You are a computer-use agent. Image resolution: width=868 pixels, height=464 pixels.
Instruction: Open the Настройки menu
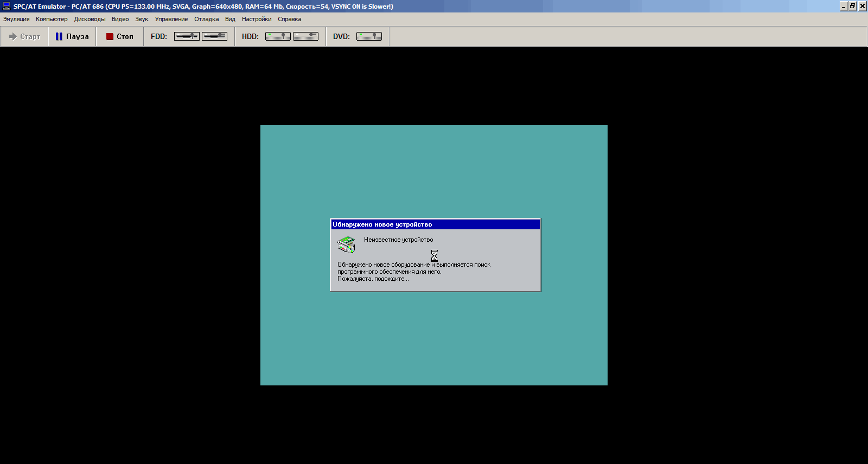tap(257, 19)
